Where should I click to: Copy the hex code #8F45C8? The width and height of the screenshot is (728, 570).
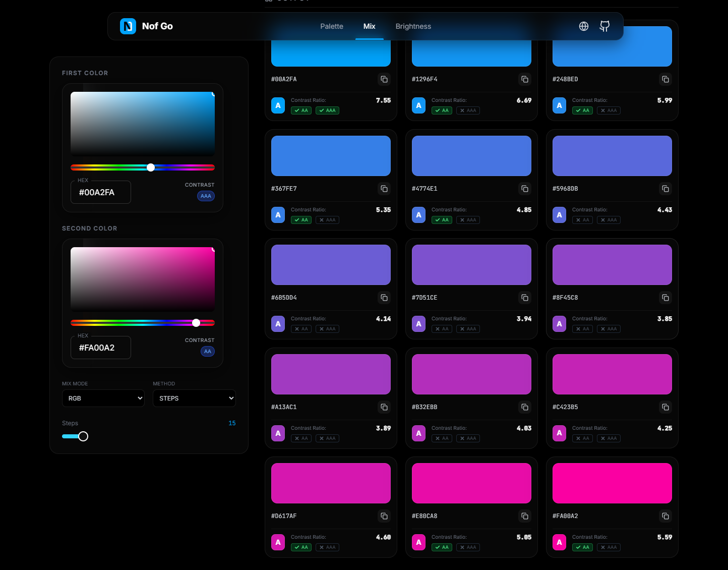pyautogui.click(x=665, y=298)
